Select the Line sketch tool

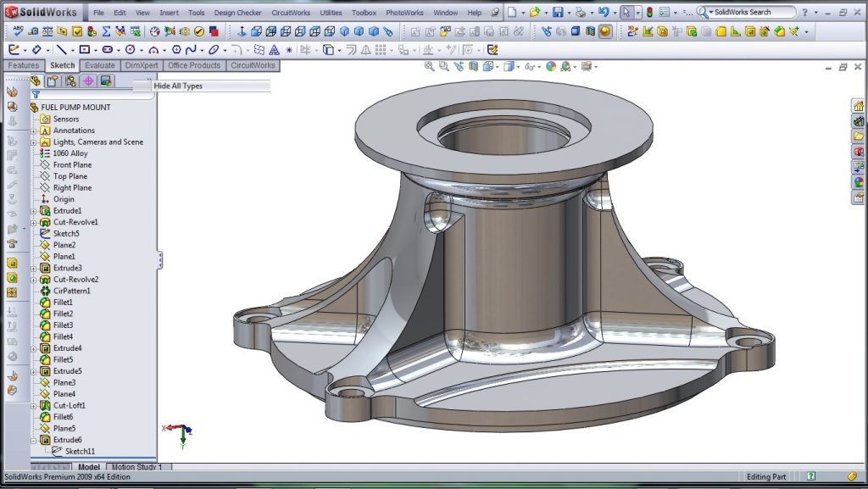[60, 50]
